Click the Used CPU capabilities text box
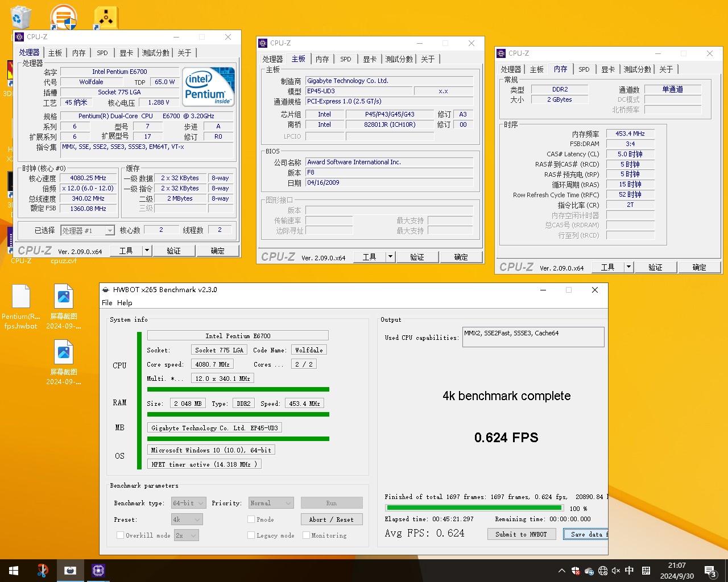Viewport: 728px width, 582px height. click(x=533, y=336)
